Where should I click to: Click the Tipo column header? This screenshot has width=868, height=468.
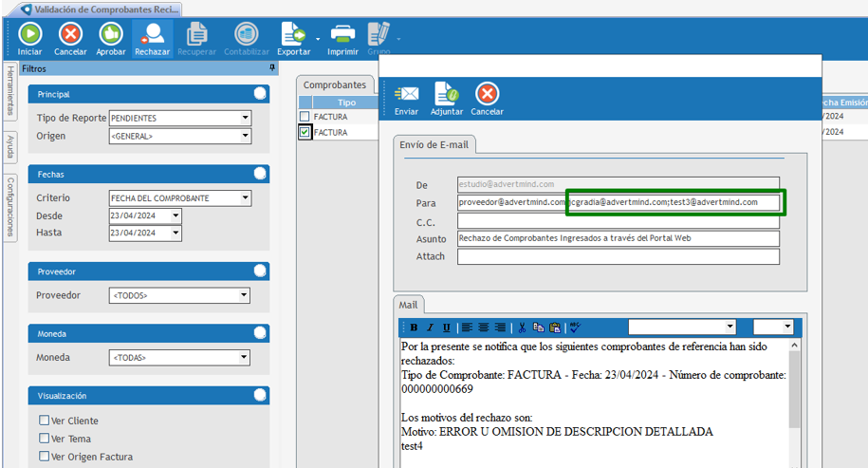click(x=346, y=103)
